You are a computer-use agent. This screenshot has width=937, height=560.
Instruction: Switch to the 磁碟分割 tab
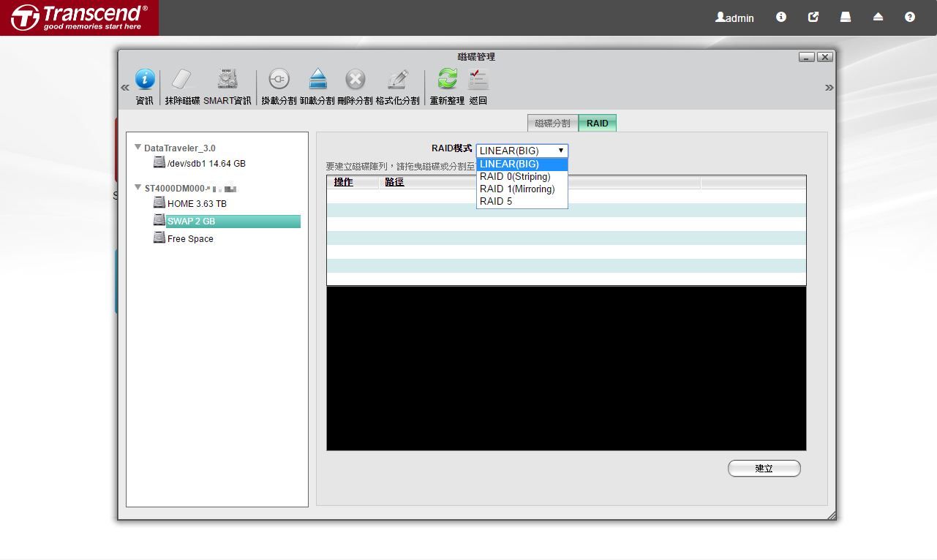pos(552,123)
